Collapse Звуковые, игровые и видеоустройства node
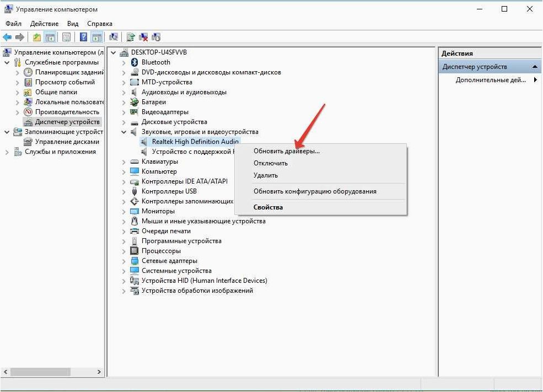This screenshot has width=543, height=392. [123, 132]
